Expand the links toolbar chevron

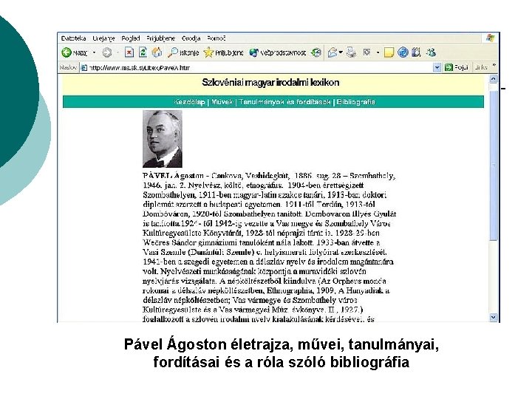click(494, 65)
